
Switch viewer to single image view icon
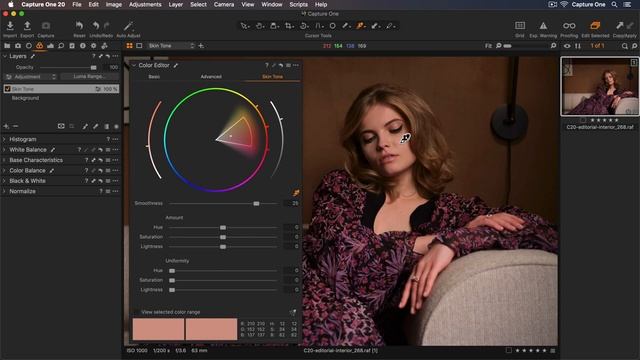(139, 46)
